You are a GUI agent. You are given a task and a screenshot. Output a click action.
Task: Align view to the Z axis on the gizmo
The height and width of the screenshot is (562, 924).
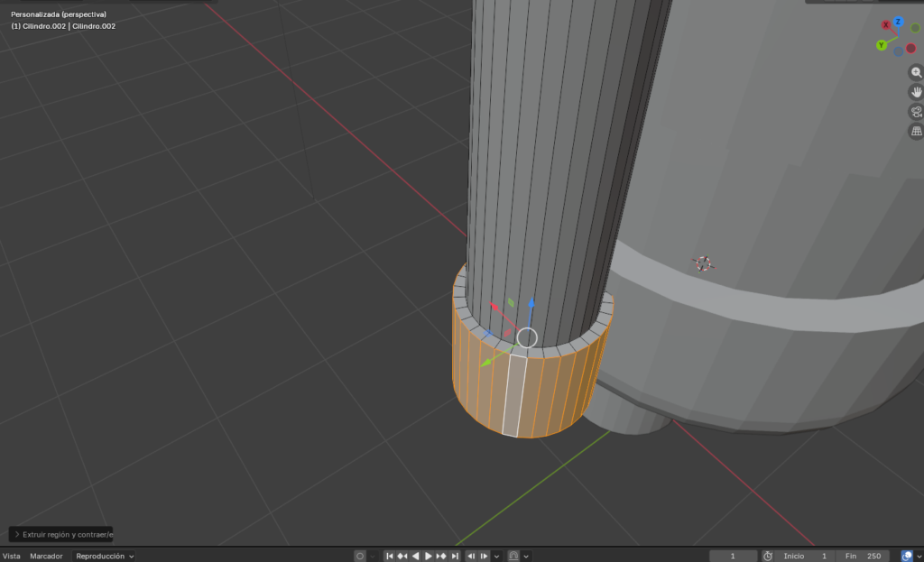point(898,22)
